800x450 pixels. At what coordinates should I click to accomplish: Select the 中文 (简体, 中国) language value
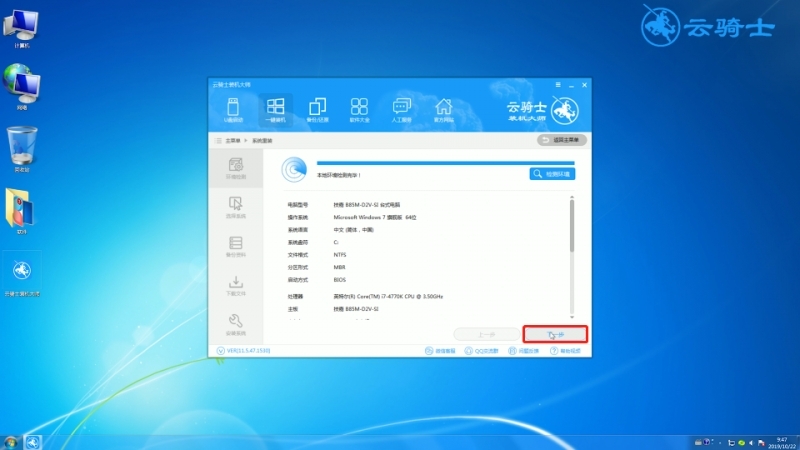pyautogui.click(x=354, y=230)
